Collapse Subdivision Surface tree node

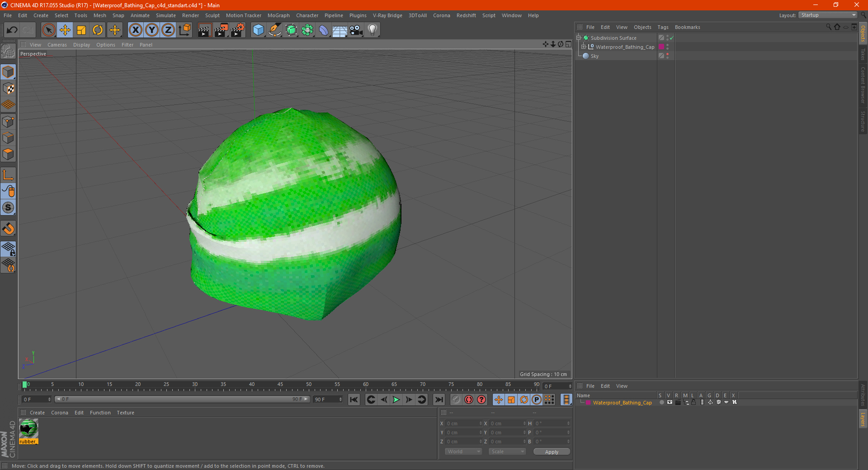coord(579,38)
